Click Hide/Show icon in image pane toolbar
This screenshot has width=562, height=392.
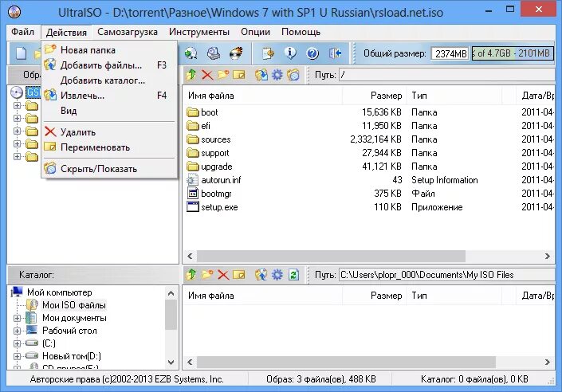pyautogui.click(x=293, y=75)
